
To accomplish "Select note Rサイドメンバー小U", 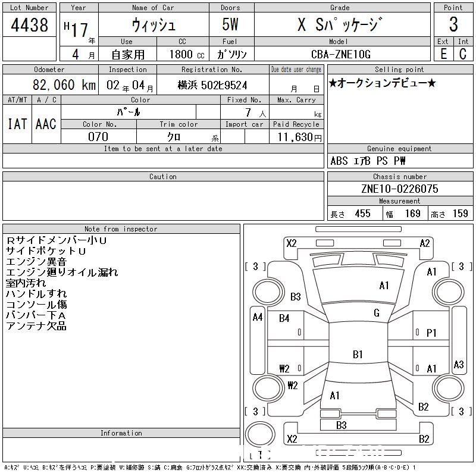I will [x=57, y=240].
